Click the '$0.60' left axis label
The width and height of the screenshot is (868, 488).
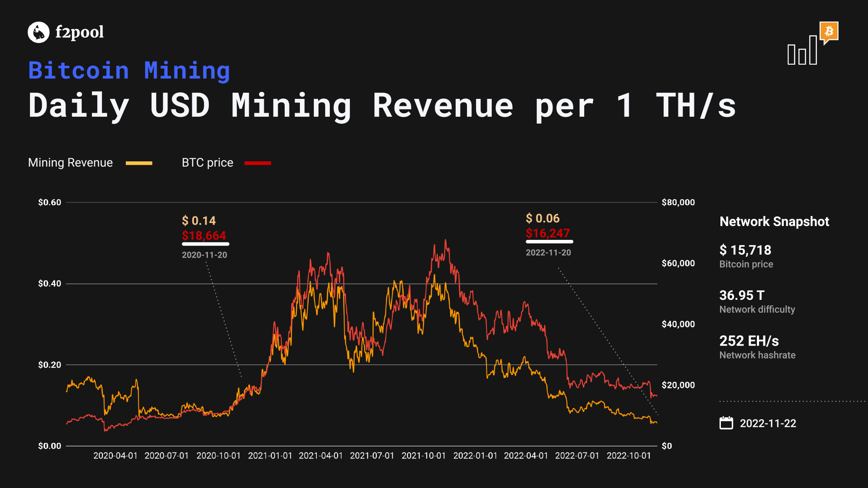pyautogui.click(x=49, y=202)
